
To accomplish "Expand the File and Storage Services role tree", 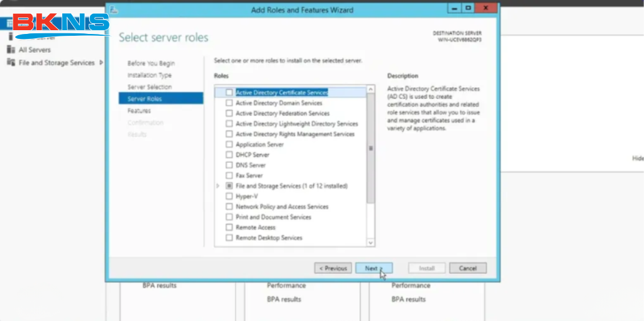I will click(x=218, y=186).
